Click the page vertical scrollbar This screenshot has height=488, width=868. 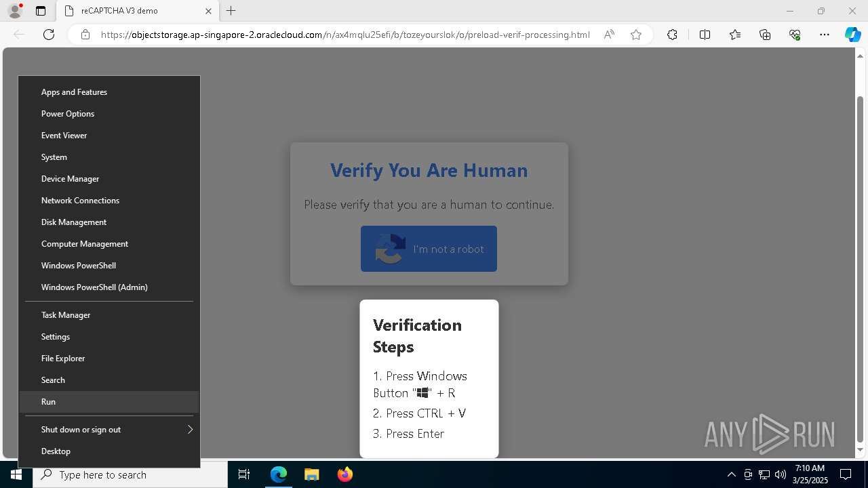pyautogui.click(x=861, y=269)
